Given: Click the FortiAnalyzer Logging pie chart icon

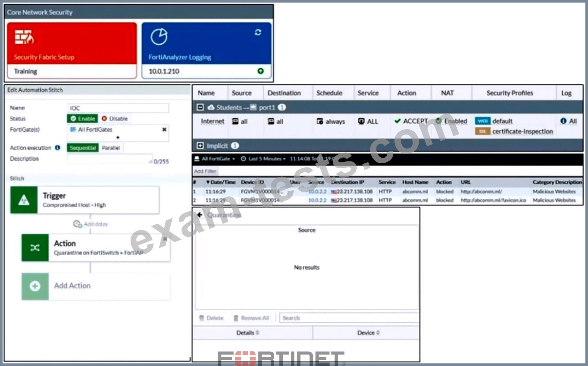Looking at the screenshot, I should coord(159,37).
